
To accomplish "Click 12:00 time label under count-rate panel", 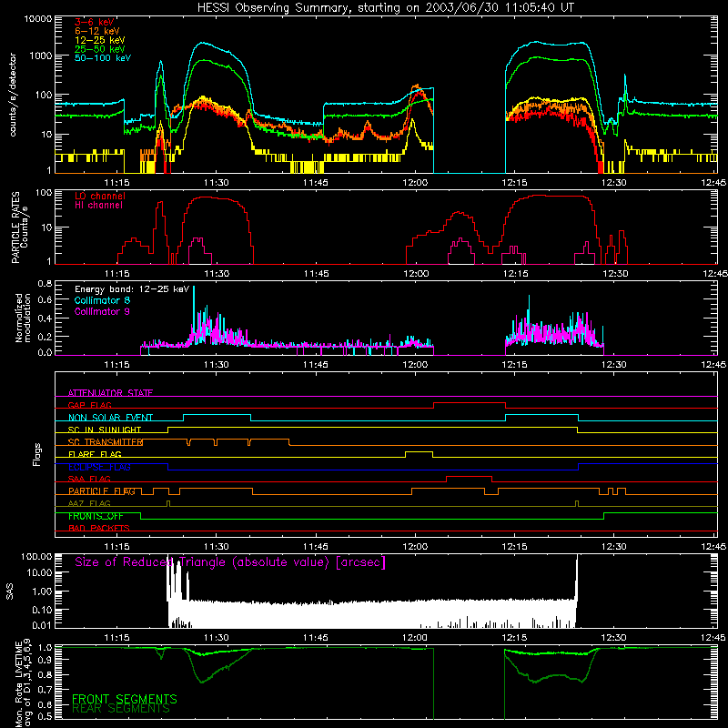I will pyautogui.click(x=415, y=183).
